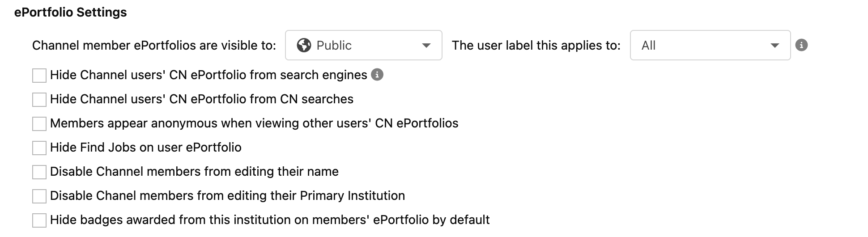The image size is (868, 237).
Task: Open the Public visibility dropdown
Action: coord(364,45)
